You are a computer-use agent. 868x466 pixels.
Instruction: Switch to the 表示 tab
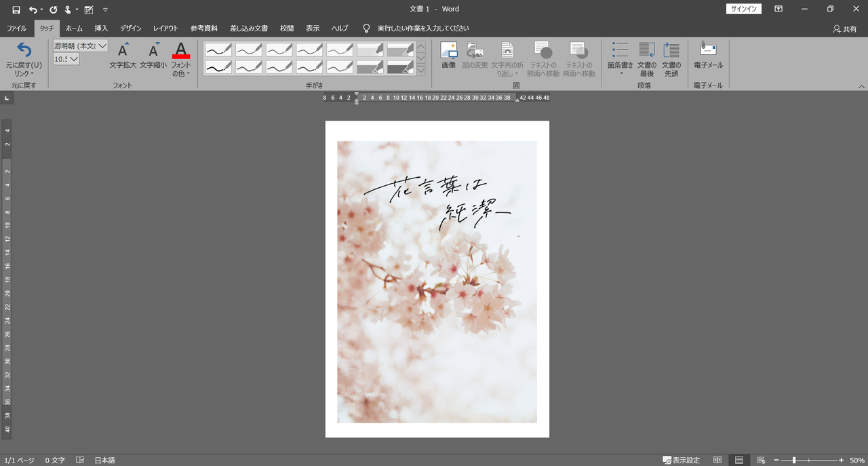click(313, 28)
